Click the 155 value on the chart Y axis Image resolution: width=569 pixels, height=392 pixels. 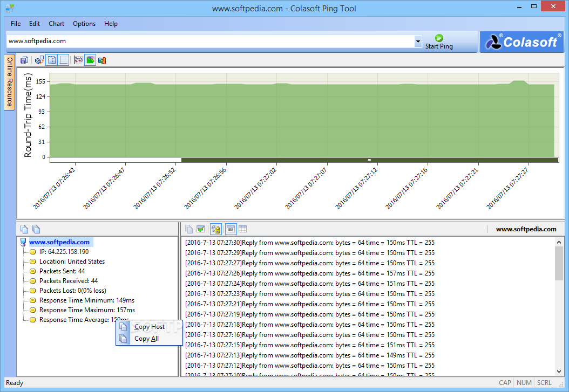[x=40, y=81]
